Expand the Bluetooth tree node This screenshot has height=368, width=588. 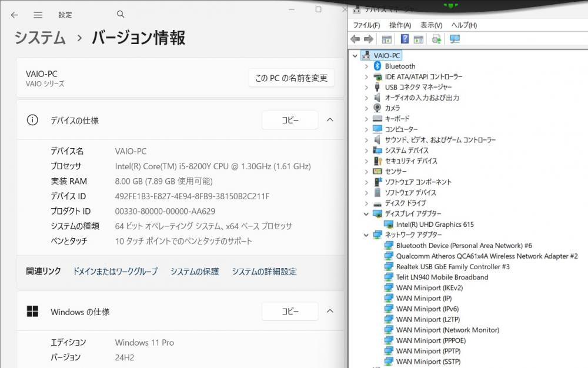366,66
